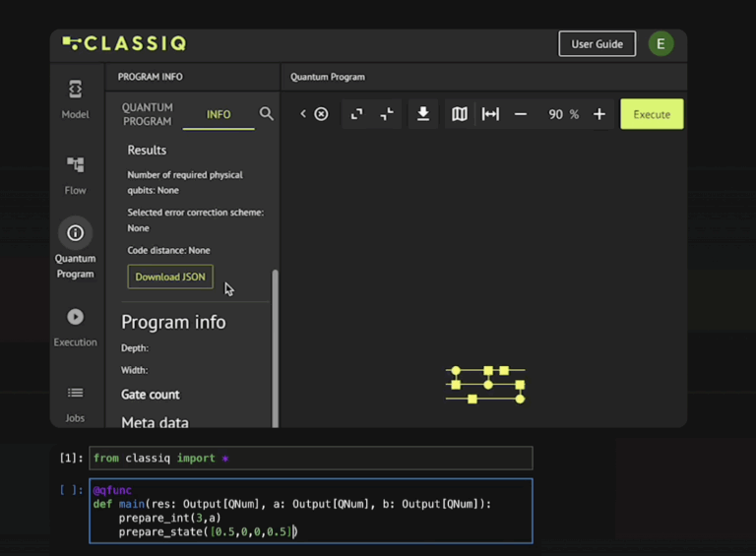Click the 'from classiq import *' notebook cell

[x=311, y=458]
